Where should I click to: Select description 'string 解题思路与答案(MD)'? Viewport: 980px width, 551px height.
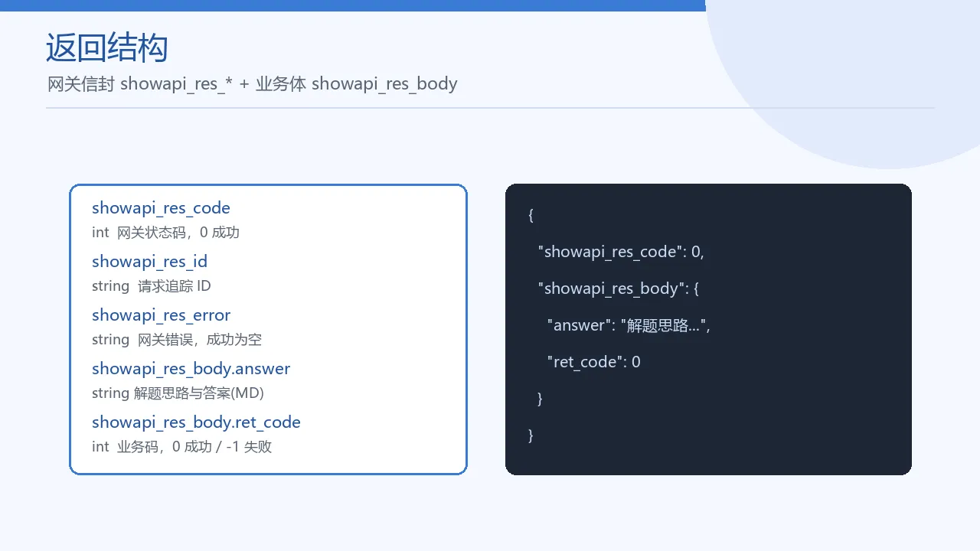[178, 393]
